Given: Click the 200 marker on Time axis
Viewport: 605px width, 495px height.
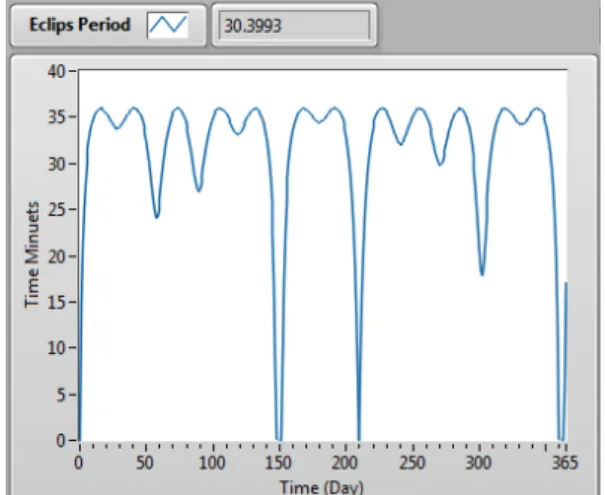Looking at the screenshot, I should click(345, 463).
